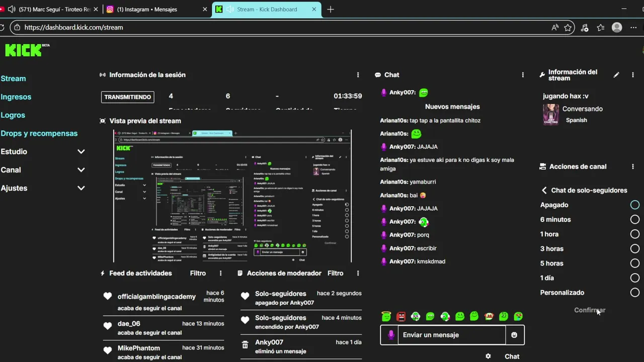
Task: Open Filtro for Feed de actividades
Action: 198,273
